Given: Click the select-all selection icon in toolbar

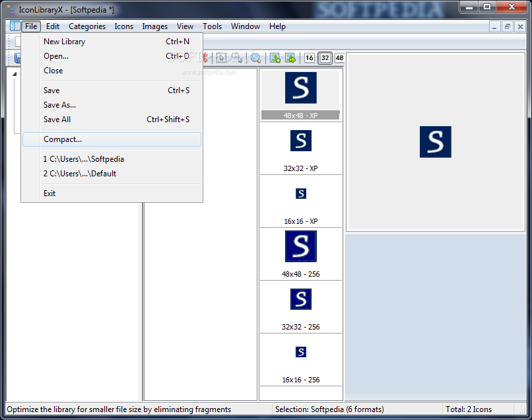Looking at the screenshot, I should tap(221, 58).
